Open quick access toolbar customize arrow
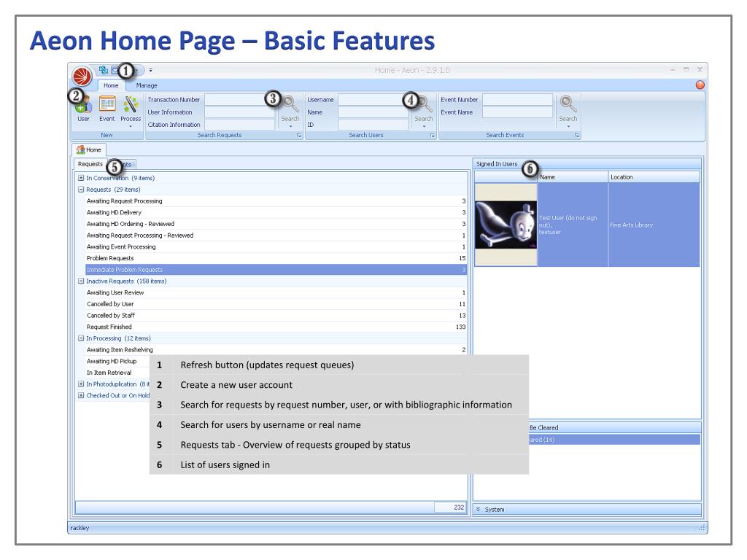Viewport: 747px width, 560px height. pyautogui.click(x=150, y=71)
